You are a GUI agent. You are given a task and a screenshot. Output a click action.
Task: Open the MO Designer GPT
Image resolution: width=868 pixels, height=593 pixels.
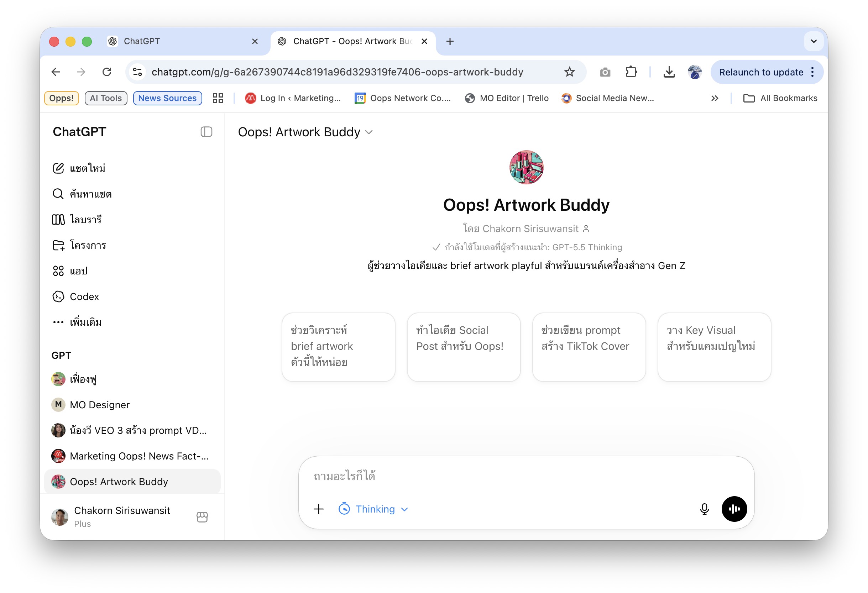click(132, 405)
